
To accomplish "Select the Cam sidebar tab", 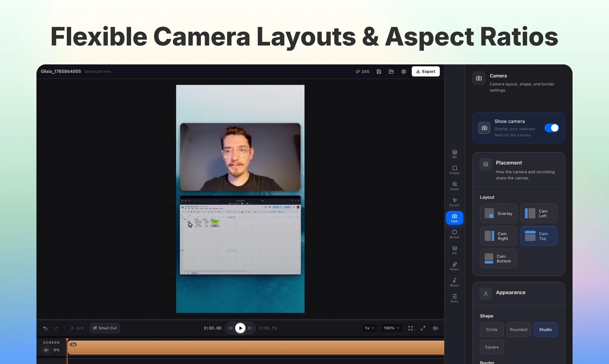I will 454,218.
